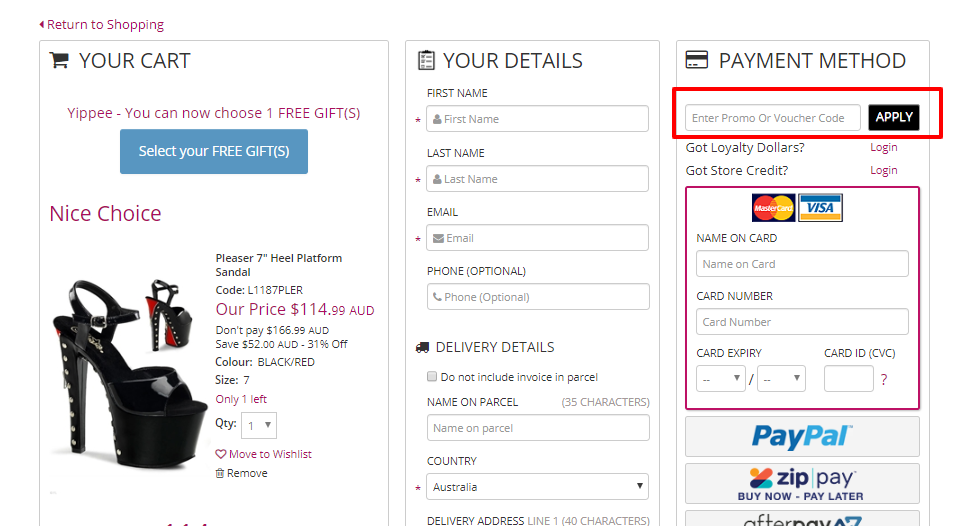Click the shopping cart icon in header

coord(59,61)
